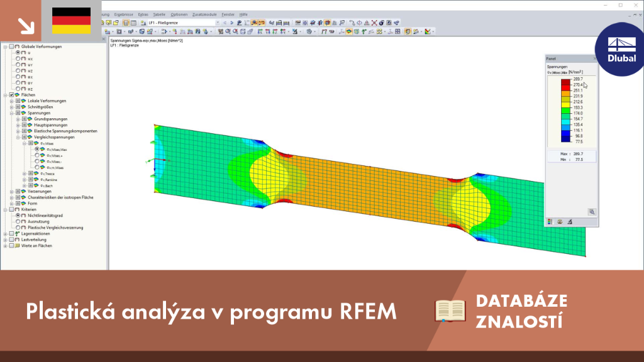Image resolution: width=644 pixels, height=362 pixels.
Task: Click the red X delete results toolbar icon
Action: tap(374, 23)
